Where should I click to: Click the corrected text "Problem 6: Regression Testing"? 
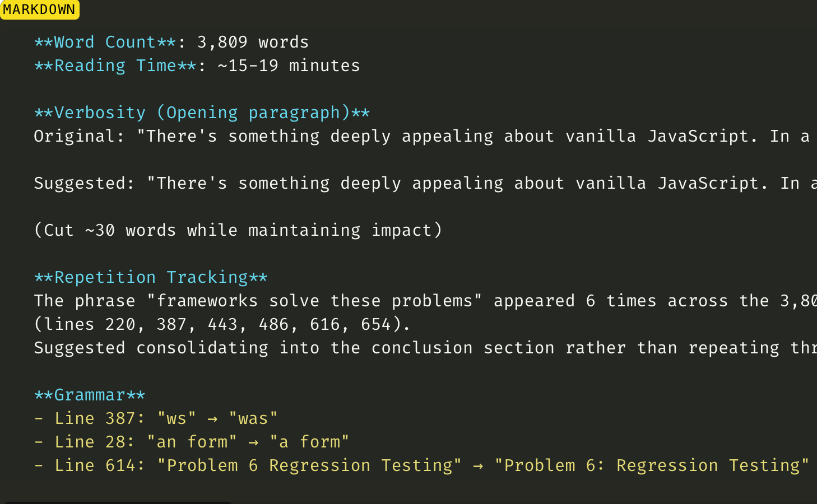652,466
